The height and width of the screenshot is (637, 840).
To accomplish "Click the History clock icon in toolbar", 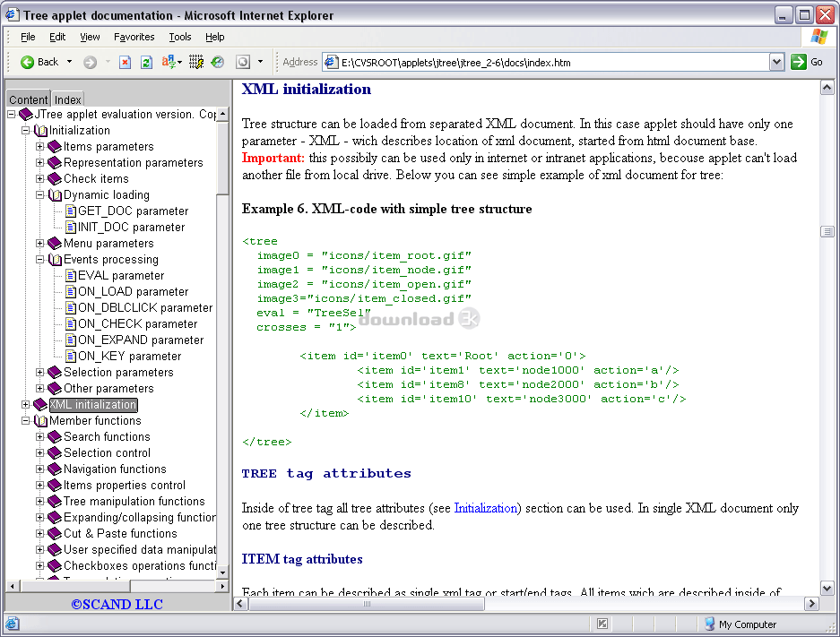I will (x=218, y=62).
